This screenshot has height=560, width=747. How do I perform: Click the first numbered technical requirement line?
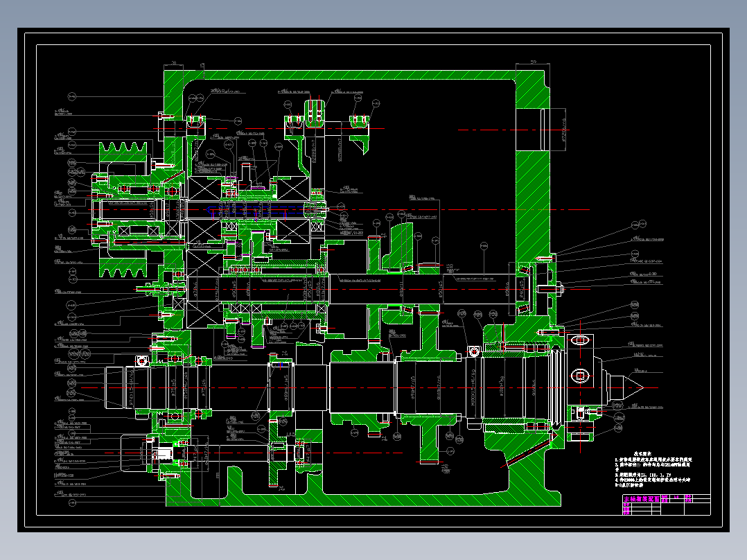(x=653, y=460)
